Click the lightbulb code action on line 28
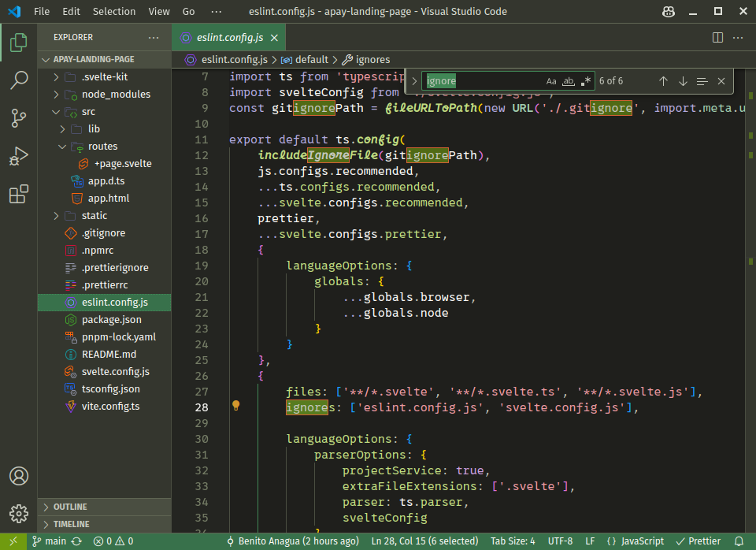This screenshot has width=756, height=550. pyautogui.click(x=235, y=406)
